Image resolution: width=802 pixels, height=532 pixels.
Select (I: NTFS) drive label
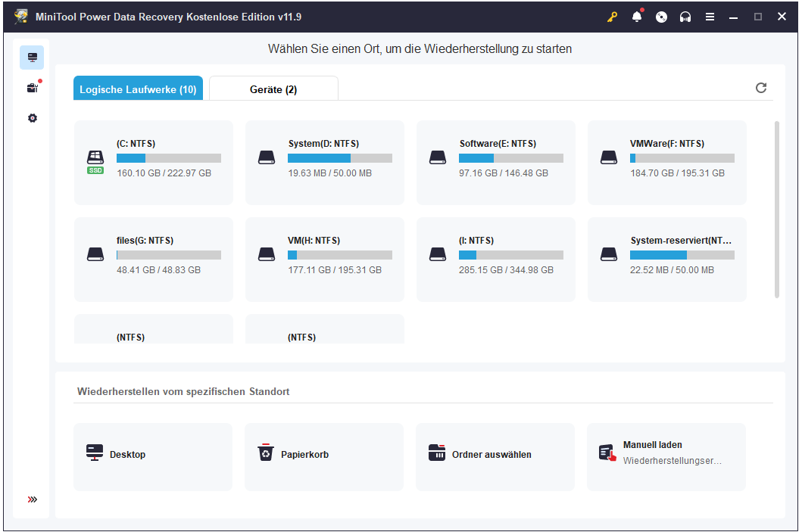click(476, 240)
